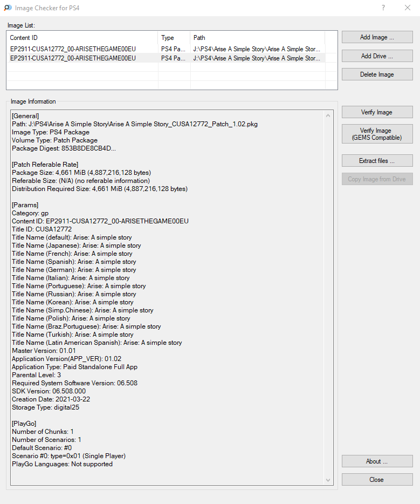Click the Content ID line in Params
Image resolution: width=420 pixels, height=504 pixels.
coord(100,221)
